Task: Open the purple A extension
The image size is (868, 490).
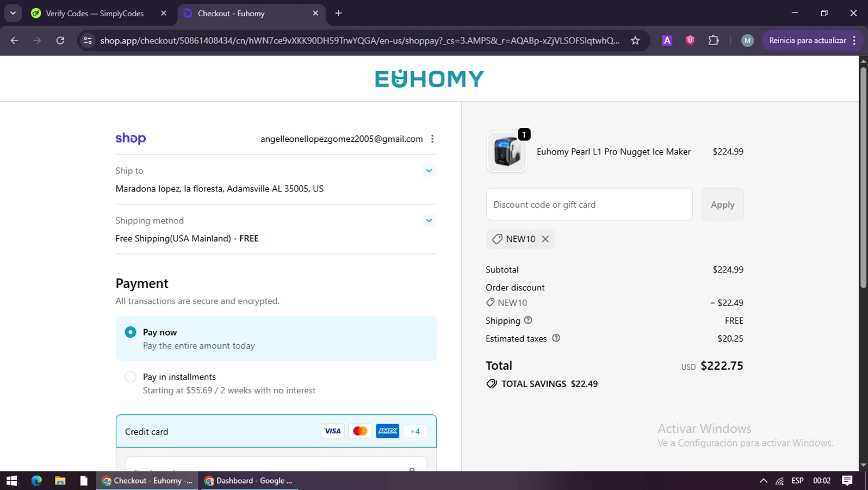Action: [667, 40]
